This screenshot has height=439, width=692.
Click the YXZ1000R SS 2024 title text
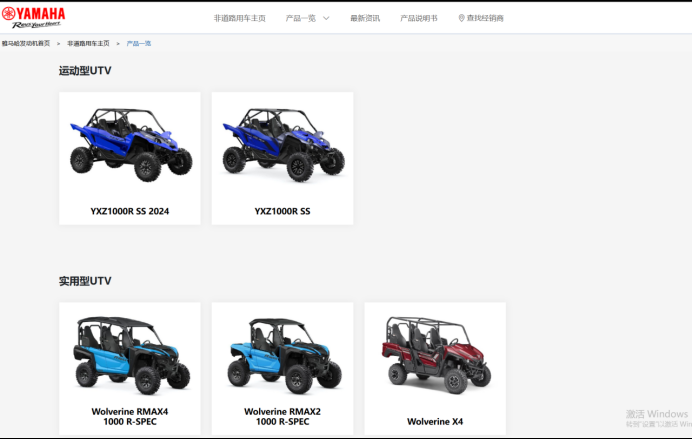pos(130,211)
